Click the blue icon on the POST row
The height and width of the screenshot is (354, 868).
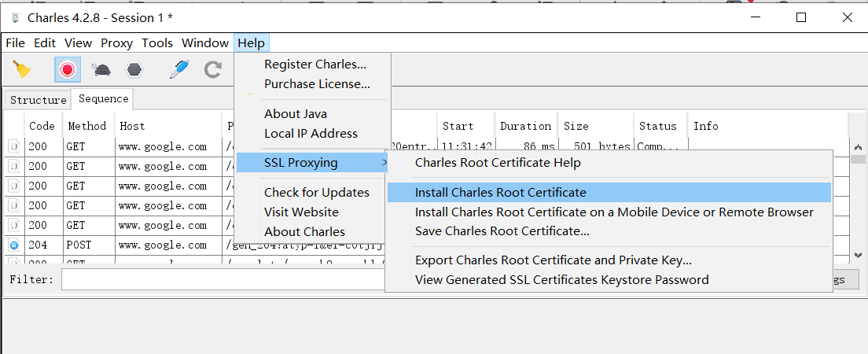pos(14,245)
